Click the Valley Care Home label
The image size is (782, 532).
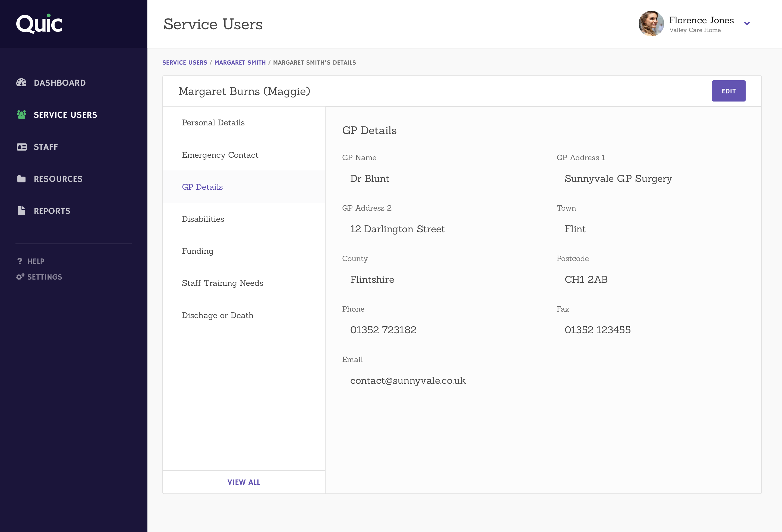click(695, 30)
